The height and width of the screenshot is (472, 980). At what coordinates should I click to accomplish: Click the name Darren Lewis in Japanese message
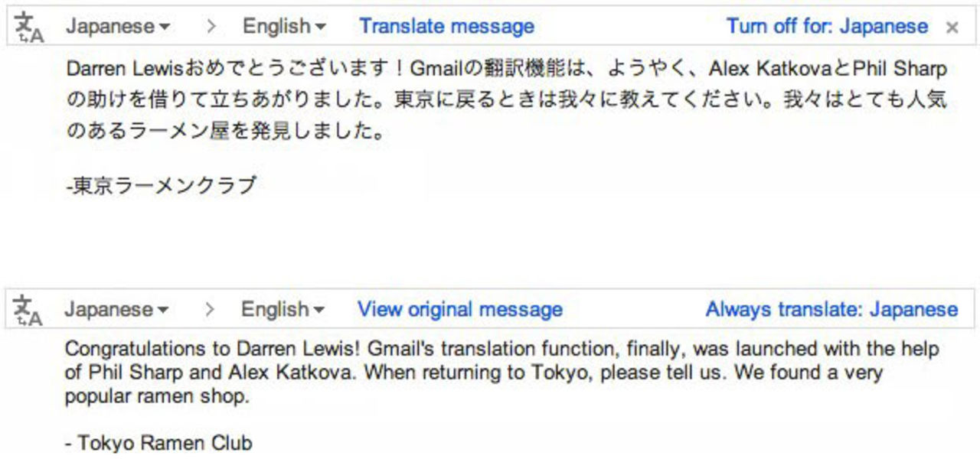(111, 70)
